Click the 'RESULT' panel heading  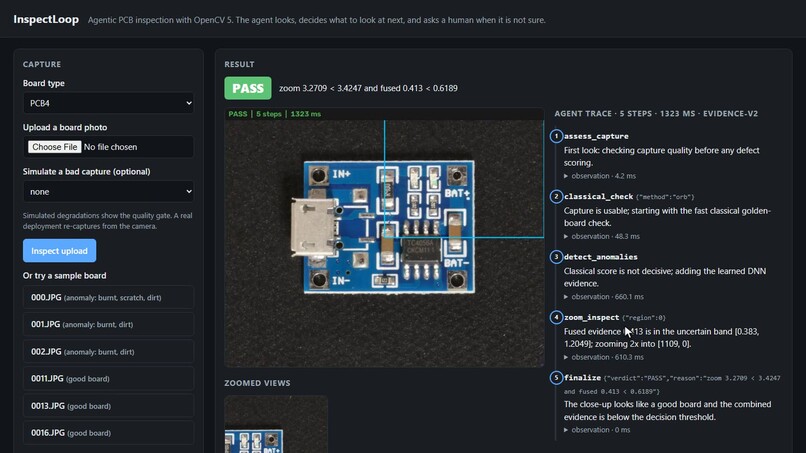click(240, 64)
